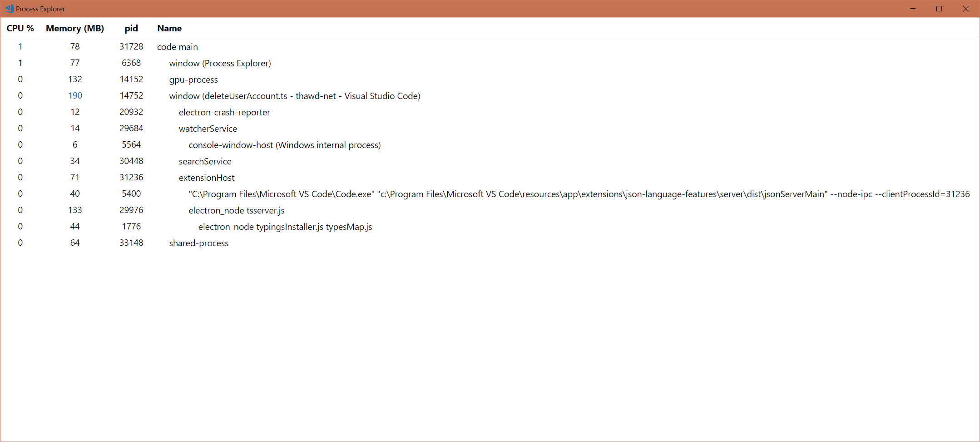Click the highlighted CPU value of code main
The width and height of the screenshot is (980, 442).
(x=20, y=46)
